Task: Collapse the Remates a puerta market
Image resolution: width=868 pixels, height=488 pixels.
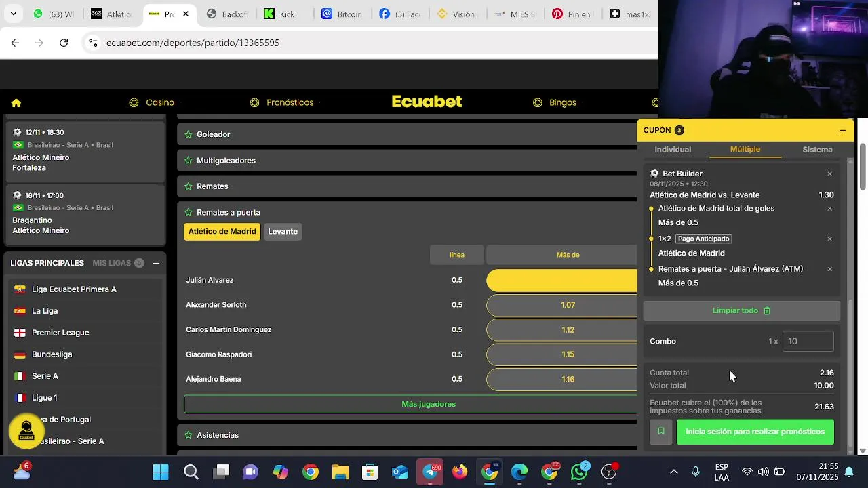Action: point(407,212)
